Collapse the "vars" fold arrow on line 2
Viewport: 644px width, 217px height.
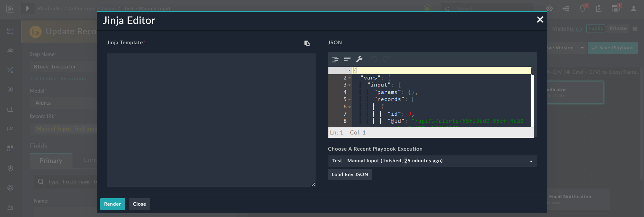click(350, 78)
